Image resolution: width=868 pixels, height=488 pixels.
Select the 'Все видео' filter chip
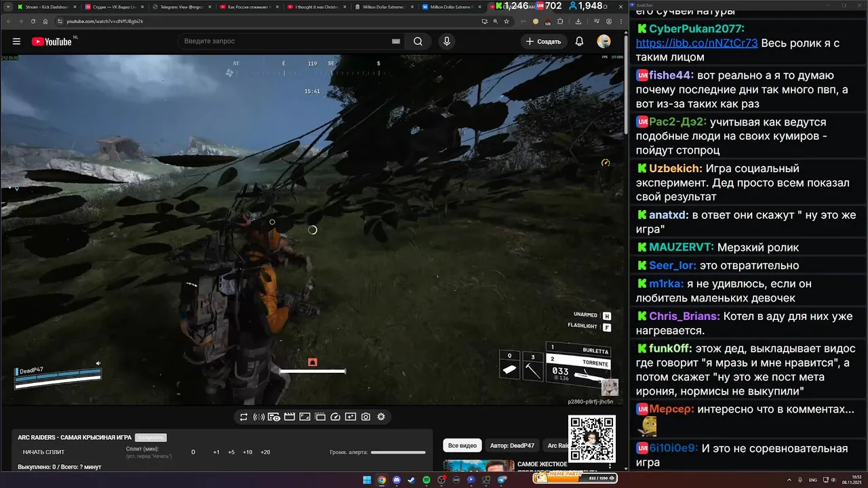[x=463, y=445]
